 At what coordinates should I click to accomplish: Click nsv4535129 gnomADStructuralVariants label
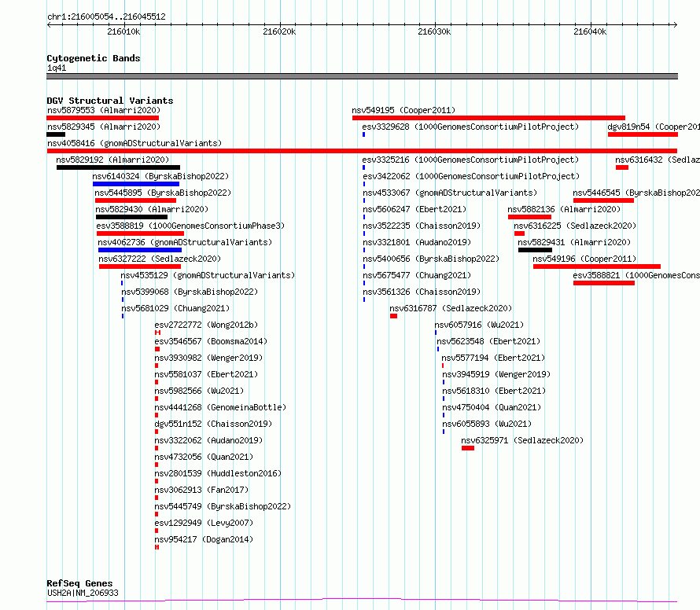point(208,275)
